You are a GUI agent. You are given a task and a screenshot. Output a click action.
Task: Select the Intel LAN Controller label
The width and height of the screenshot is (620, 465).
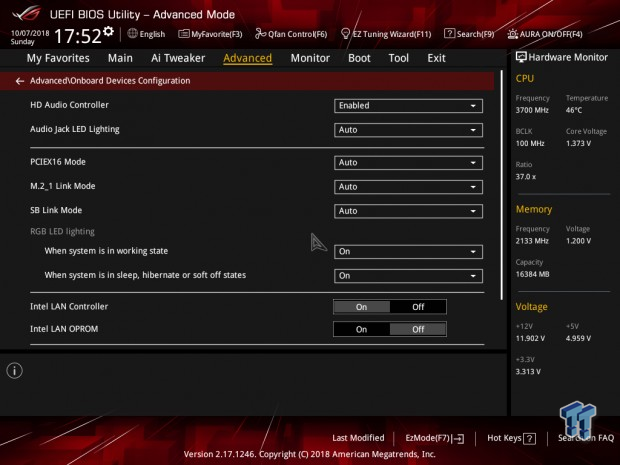pyautogui.click(x=69, y=306)
